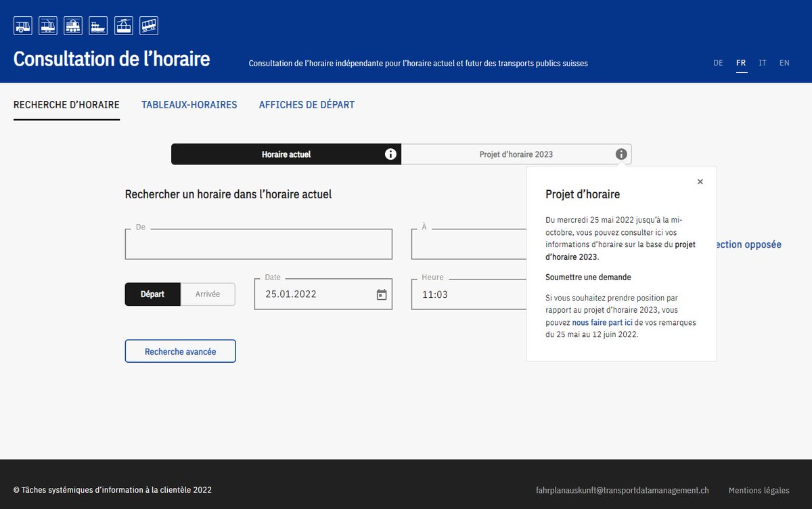Choose the Arrivée option
The height and width of the screenshot is (509, 812).
[208, 294]
